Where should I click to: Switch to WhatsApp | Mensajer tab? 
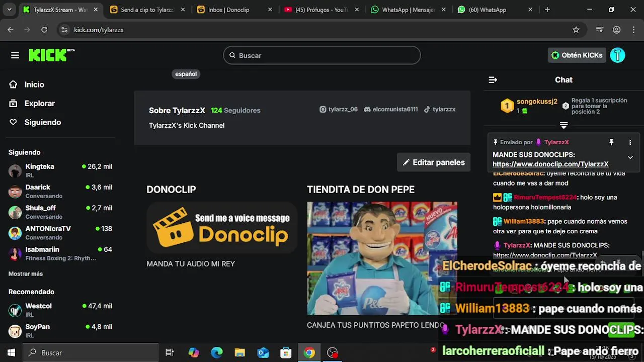pyautogui.click(x=409, y=10)
